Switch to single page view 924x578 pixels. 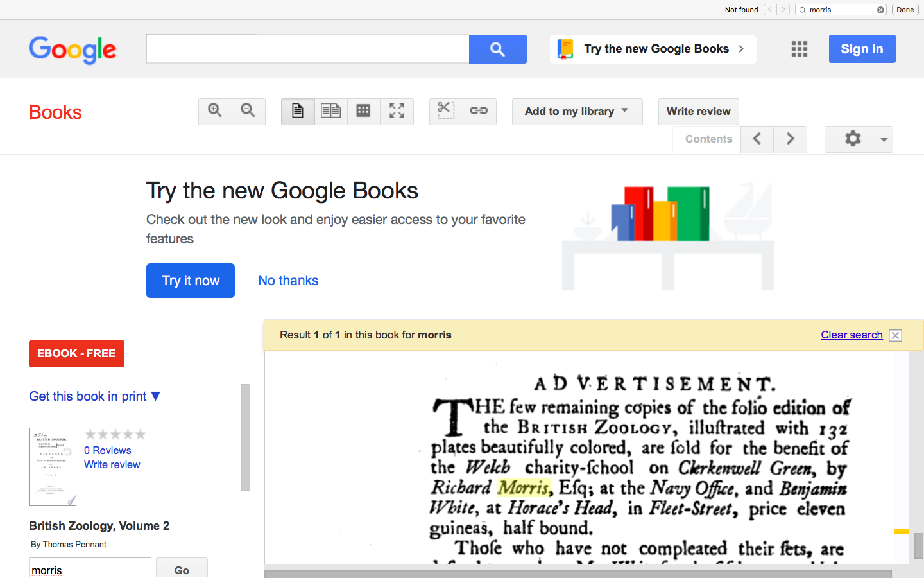tap(298, 111)
